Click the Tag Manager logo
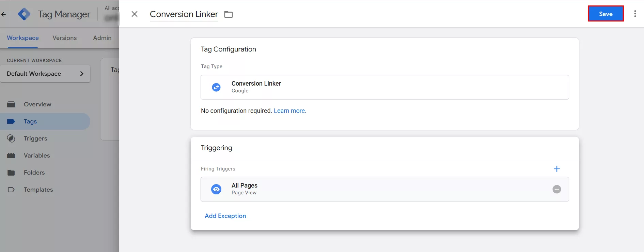Image resolution: width=644 pixels, height=252 pixels. coord(24,14)
